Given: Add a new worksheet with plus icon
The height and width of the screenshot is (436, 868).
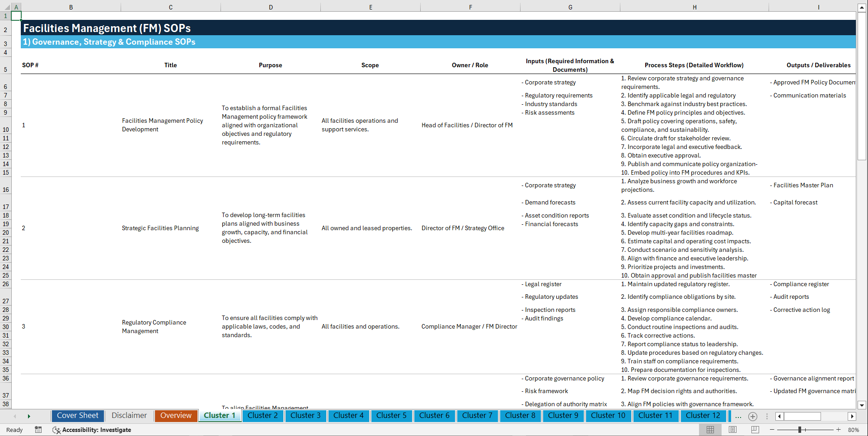Looking at the screenshot, I should pos(753,416).
